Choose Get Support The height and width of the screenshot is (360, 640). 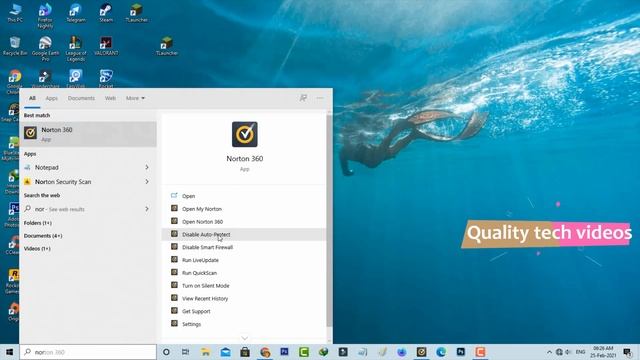244,311
